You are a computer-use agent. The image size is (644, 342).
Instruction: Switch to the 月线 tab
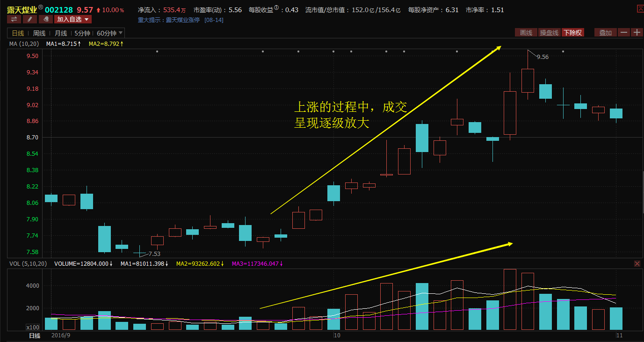tap(61, 33)
